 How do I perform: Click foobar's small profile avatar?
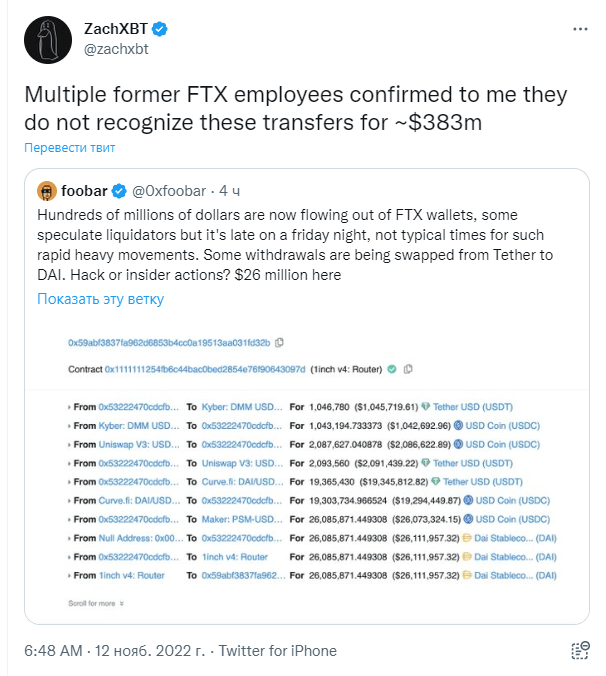click(47, 191)
